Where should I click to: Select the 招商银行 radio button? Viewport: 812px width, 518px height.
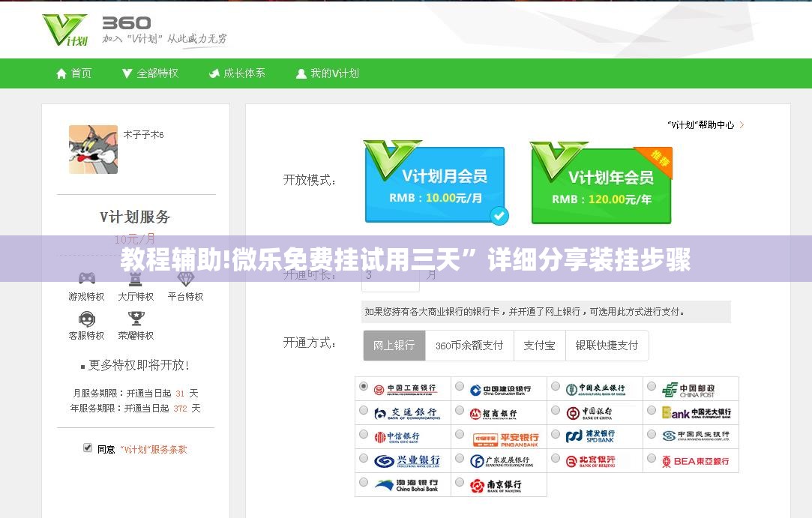460,410
